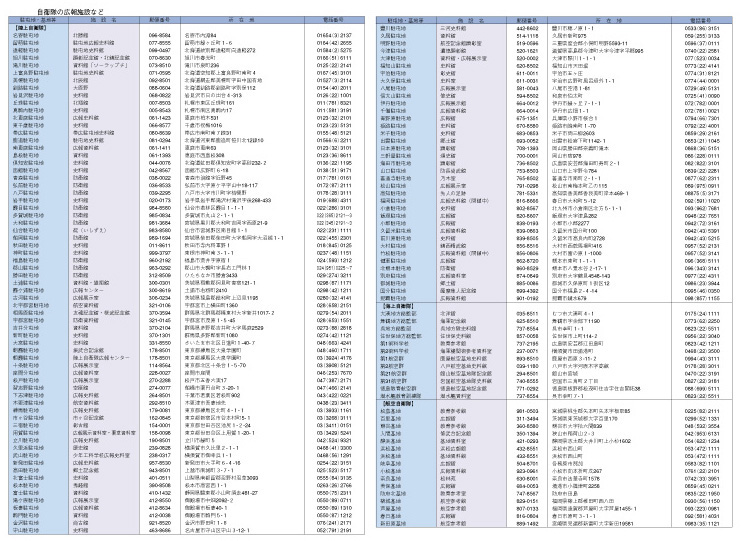Click the 弘前駐屯地 row label
744x541 pixels.
coord(26,186)
